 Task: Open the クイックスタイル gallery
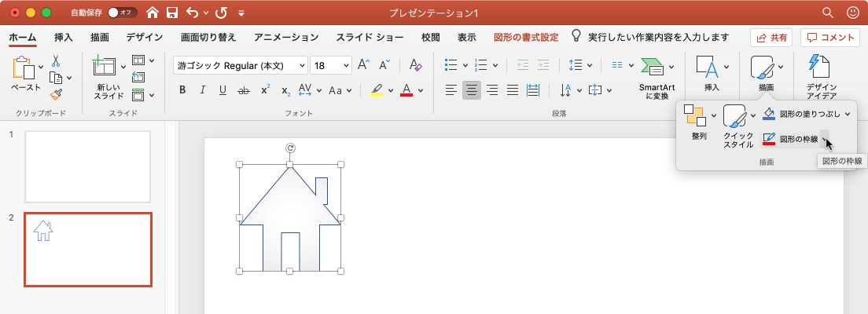point(735,116)
